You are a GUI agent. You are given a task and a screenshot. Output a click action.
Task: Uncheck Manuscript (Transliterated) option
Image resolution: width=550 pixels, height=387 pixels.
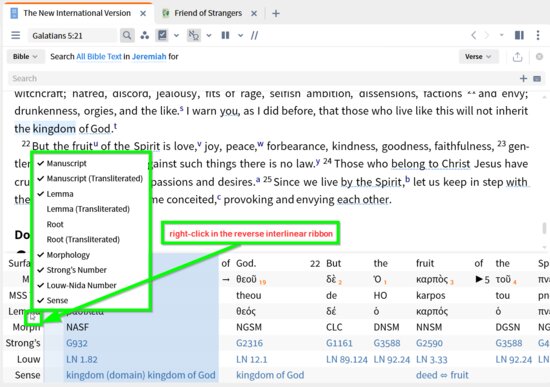coord(90,179)
